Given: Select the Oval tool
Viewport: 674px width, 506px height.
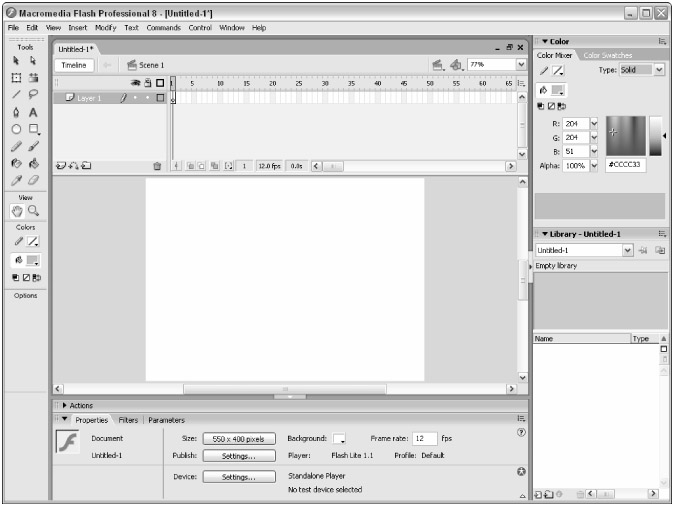Looking at the screenshot, I should pos(18,129).
